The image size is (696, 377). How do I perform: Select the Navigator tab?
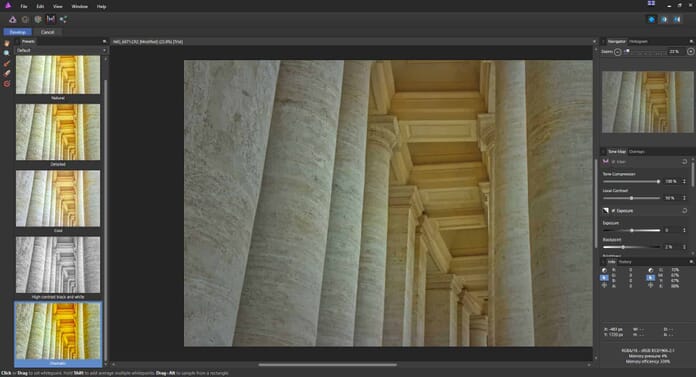tap(617, 41)
